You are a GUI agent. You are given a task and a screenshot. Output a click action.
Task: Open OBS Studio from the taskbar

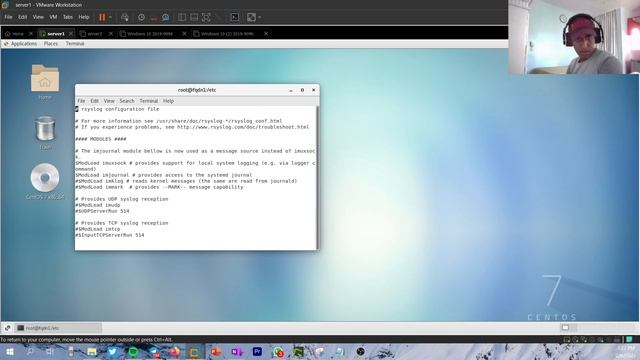pyautogui.click(x=360, y=351)
